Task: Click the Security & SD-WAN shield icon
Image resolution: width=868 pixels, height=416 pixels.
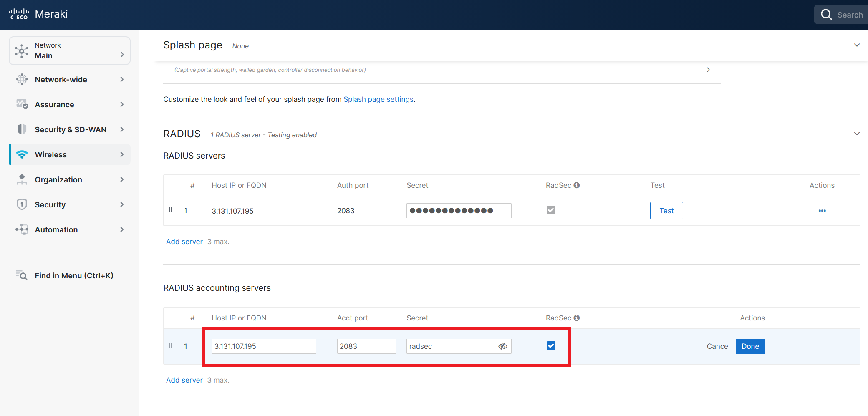Action: pos(22,129)
